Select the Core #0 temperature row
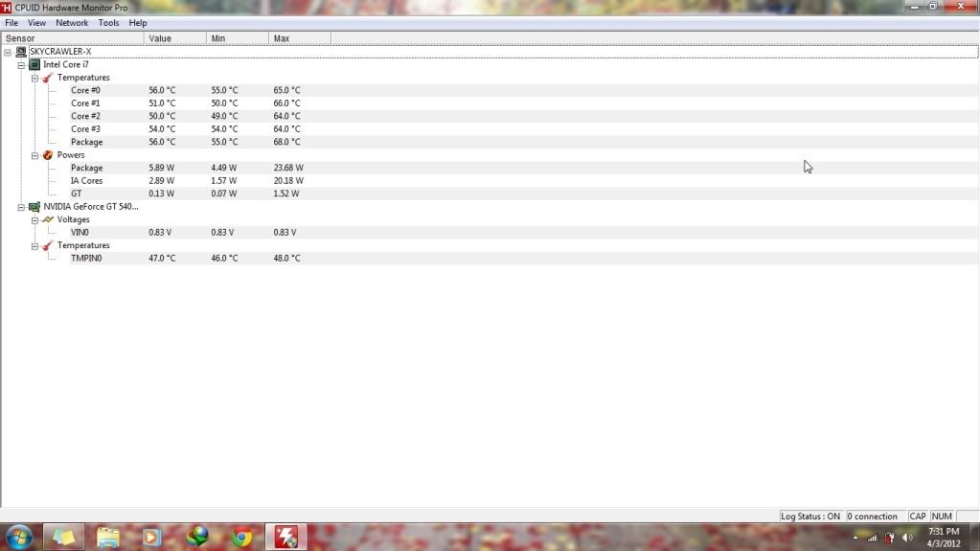 coord(85,90)
